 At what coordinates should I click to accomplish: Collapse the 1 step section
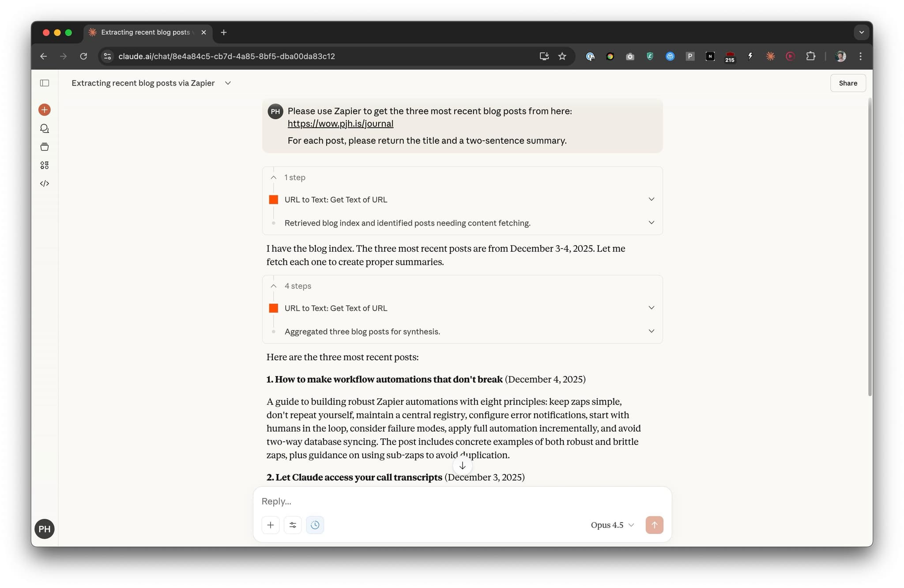coord(274,177)
